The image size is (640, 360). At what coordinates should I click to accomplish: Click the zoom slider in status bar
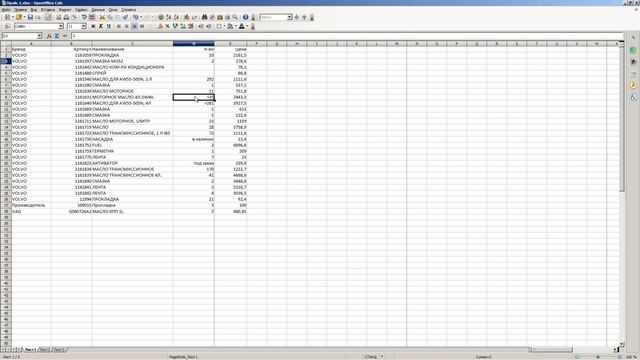pos(598,357)
